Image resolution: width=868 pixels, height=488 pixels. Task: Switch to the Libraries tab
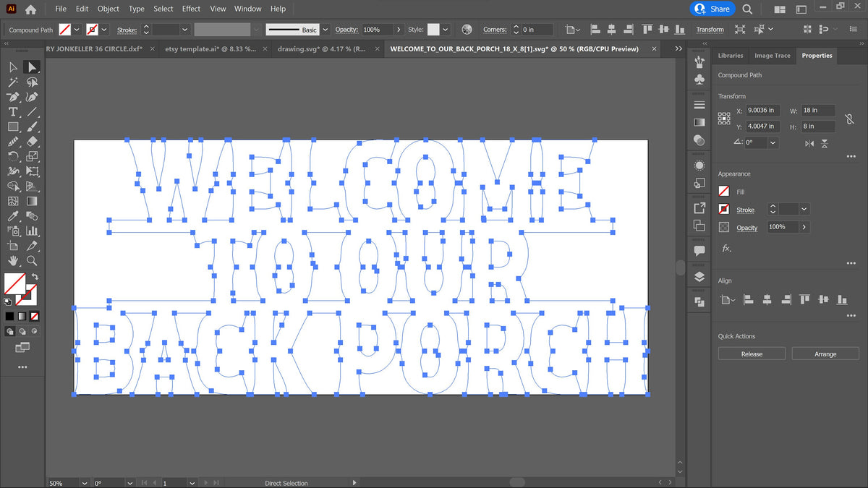tap(731, 56)
